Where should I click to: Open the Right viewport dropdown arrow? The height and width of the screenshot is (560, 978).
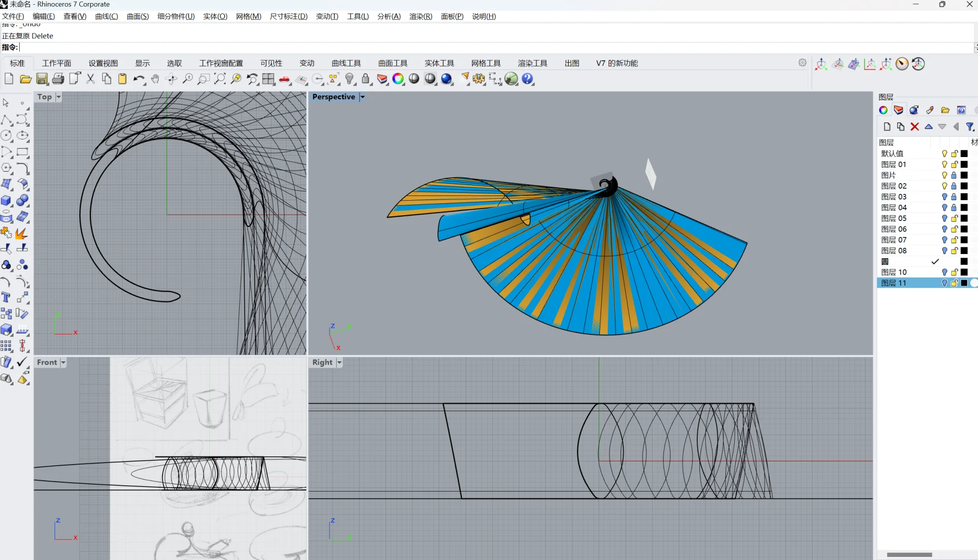[339, 362]
